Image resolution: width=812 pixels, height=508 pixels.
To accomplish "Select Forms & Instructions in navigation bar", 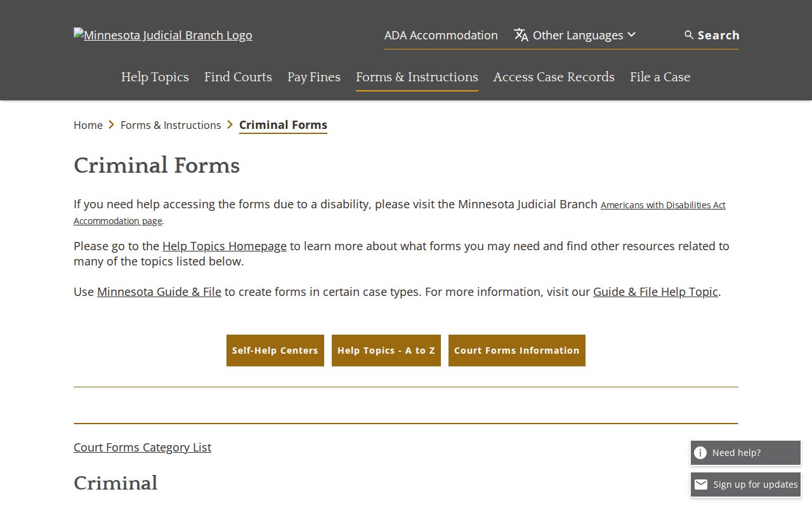I will [417, 77].
